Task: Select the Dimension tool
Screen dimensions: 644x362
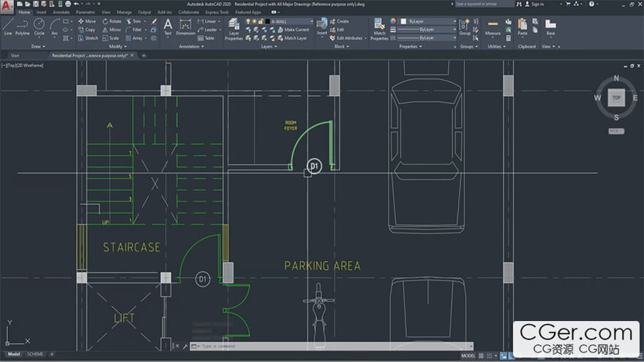Action: coord(185,26)
